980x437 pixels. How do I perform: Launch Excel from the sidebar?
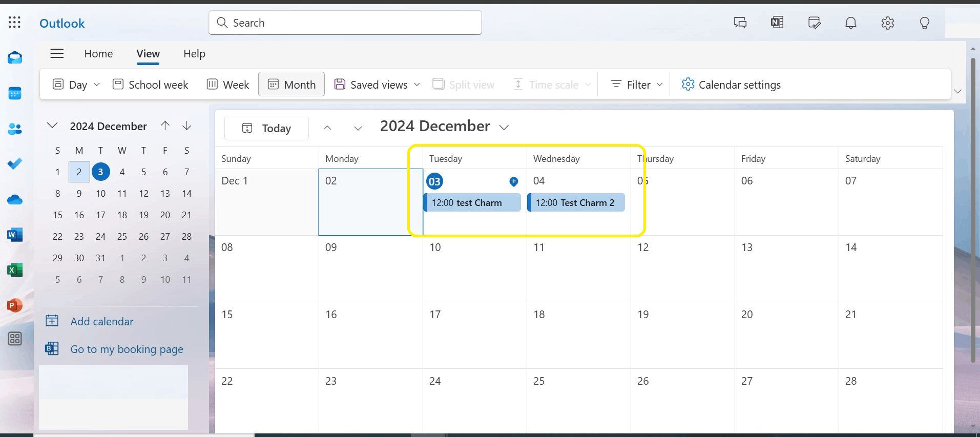coord(15,270)
